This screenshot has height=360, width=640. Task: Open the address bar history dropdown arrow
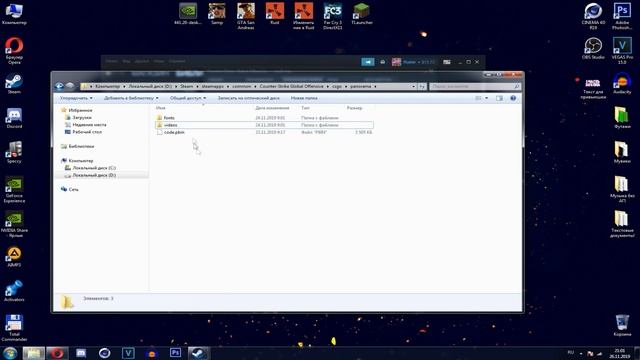413,87
